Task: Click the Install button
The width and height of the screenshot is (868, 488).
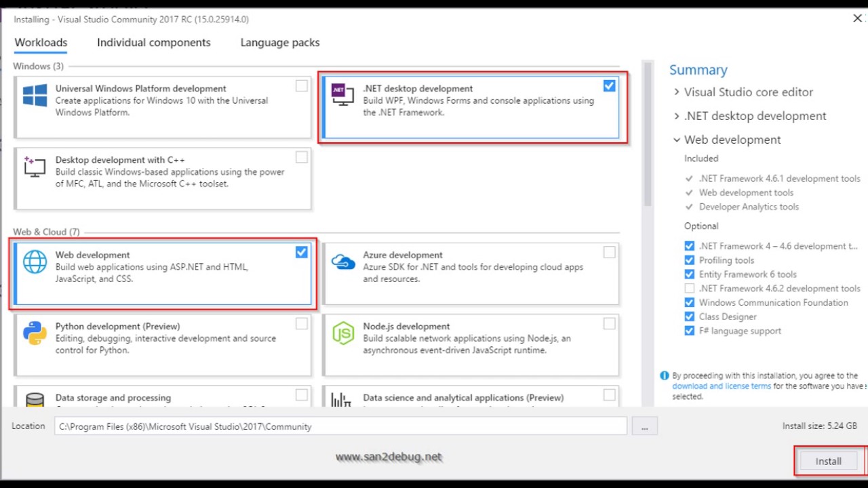Action: coord(828,461)
